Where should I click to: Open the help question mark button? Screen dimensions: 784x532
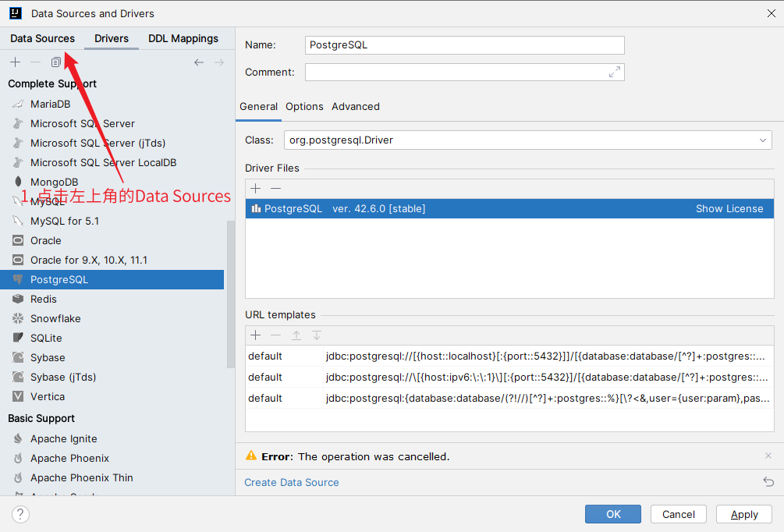[20, 514]
